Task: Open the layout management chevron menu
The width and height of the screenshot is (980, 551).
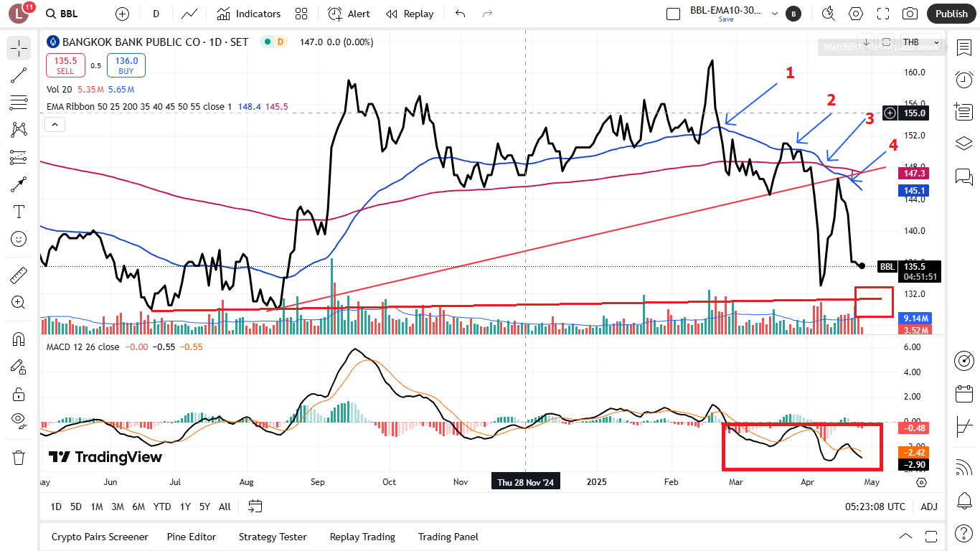Action: [x=775, y=14]
